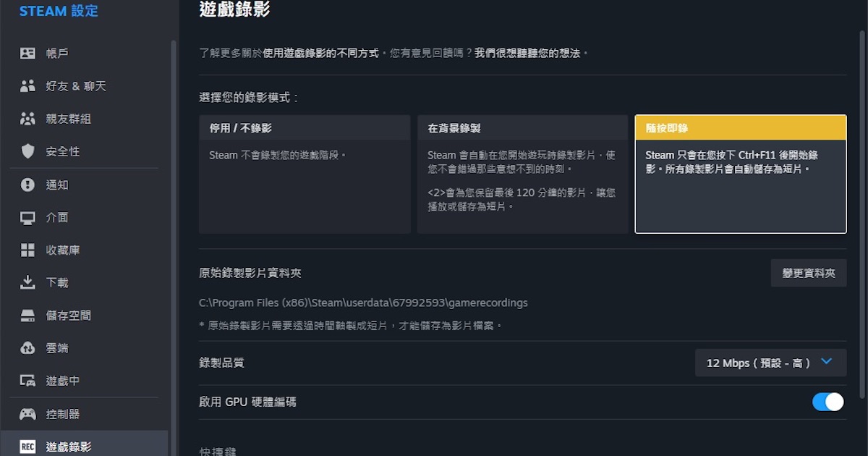Toggle 啟用 GPU 硬體編碼 switch

[x=827, y=402]
